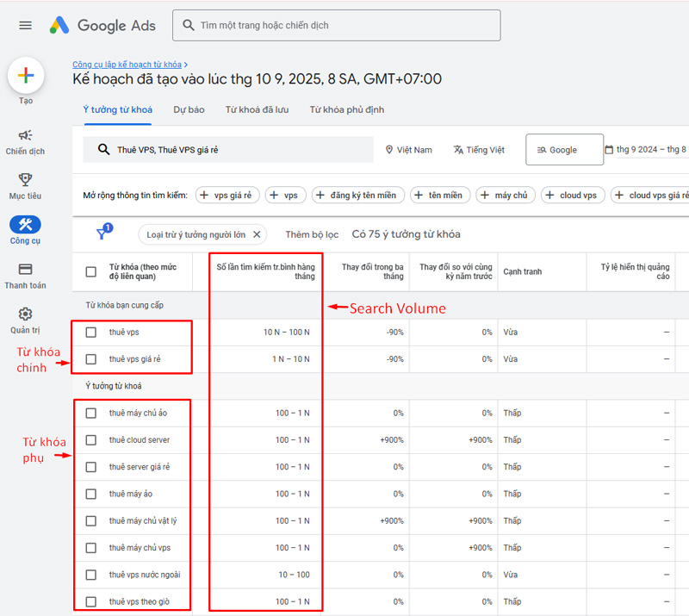The image size is (689, 616).
Task: Click the Tạo plus icon
Action: coord(26,76)
